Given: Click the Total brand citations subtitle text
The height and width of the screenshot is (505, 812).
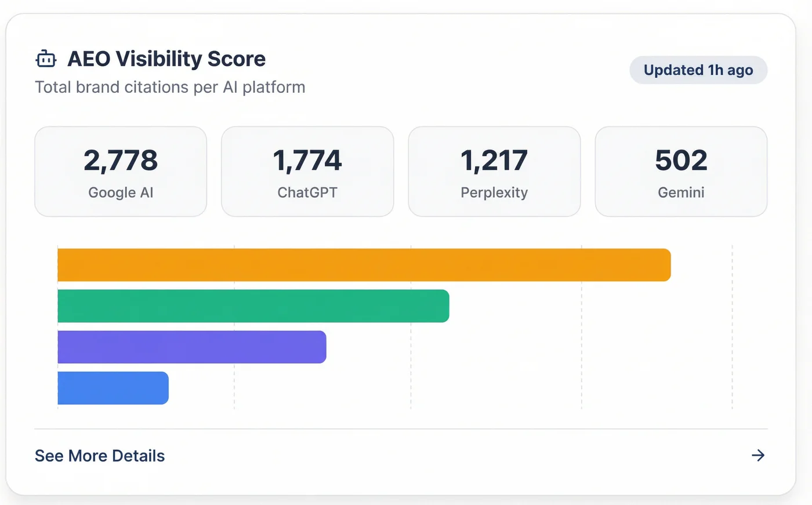Looking at the screenshot, I should (x=171, y=87).
